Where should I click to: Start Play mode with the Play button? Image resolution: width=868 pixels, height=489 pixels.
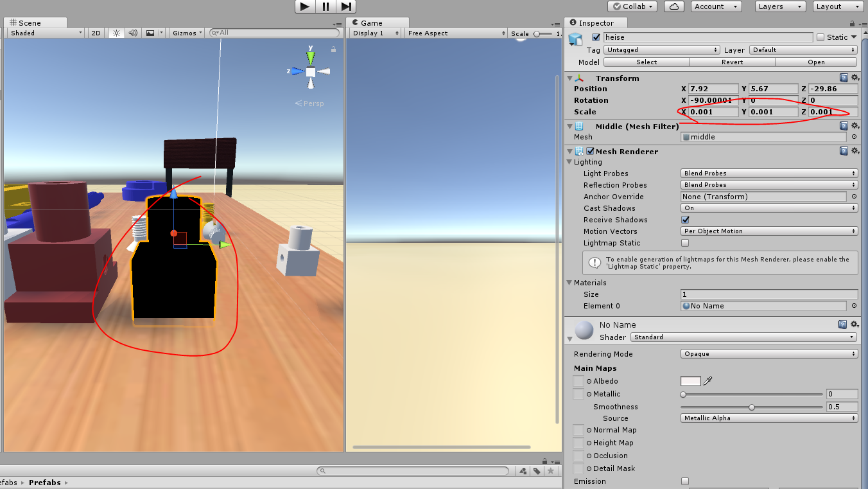pyautogui.click(x=305, y=6)
